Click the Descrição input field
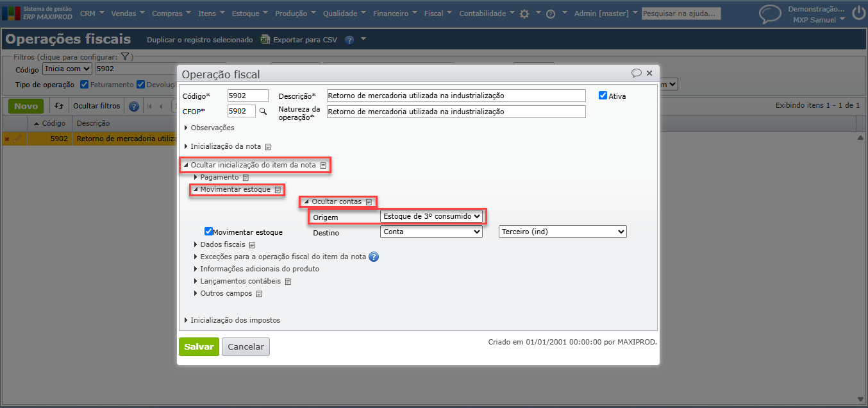Screen dimensions: 868x408 pyautogui.click(x=456, y=96)
